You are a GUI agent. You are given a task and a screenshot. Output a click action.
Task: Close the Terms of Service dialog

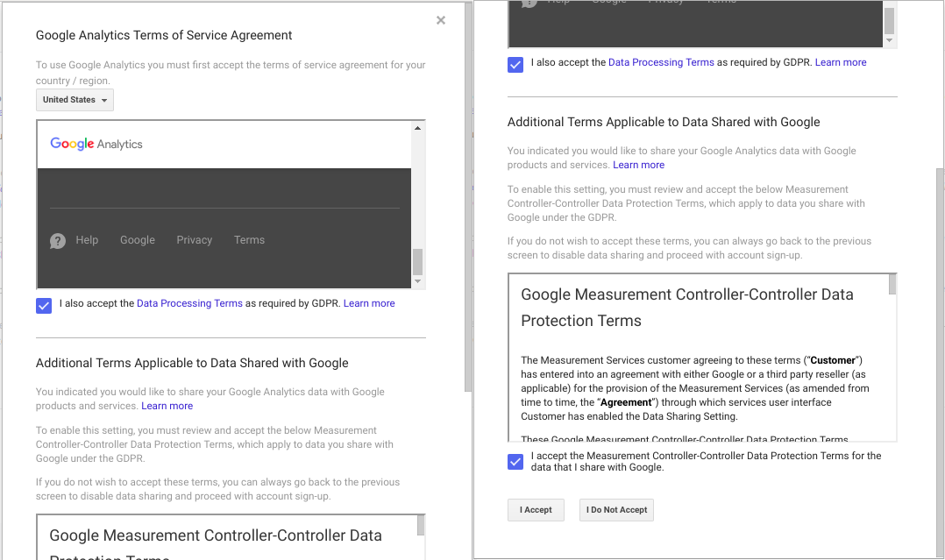pos(441,20)
